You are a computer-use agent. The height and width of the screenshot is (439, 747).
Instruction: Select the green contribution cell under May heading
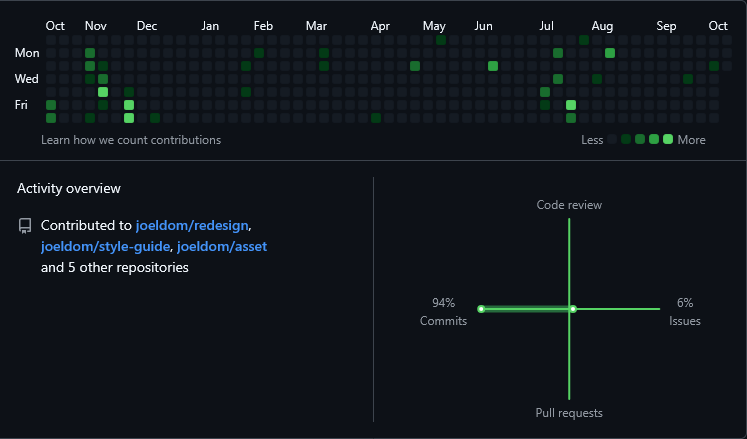(x=441, y=40)
